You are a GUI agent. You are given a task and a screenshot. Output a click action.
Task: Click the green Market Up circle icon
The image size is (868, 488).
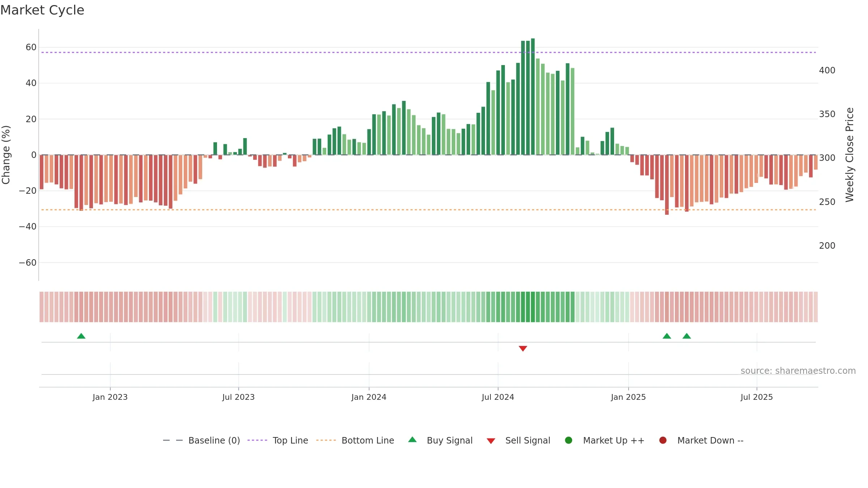pyautogui.click(x=569, y=440)
